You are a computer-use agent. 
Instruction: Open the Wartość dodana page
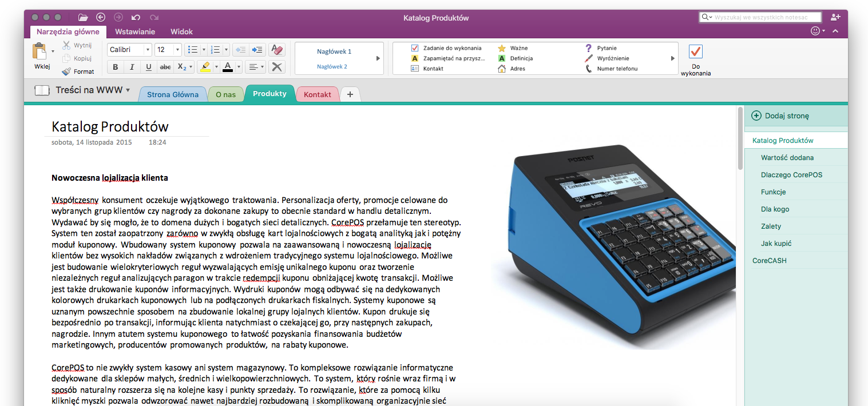point(796,157)
